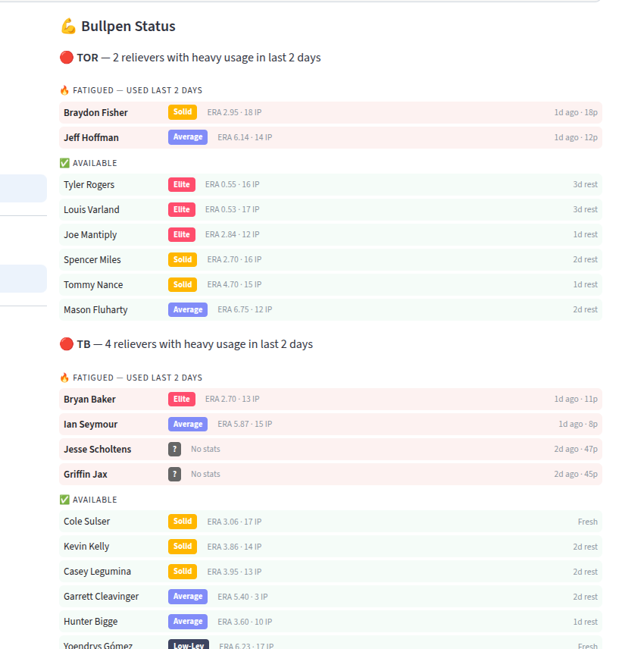Viewport: 644px width, 649px height.
Task: Select the Bryan Baker player name
Action: pyautogui.click(x=89, y=400)
